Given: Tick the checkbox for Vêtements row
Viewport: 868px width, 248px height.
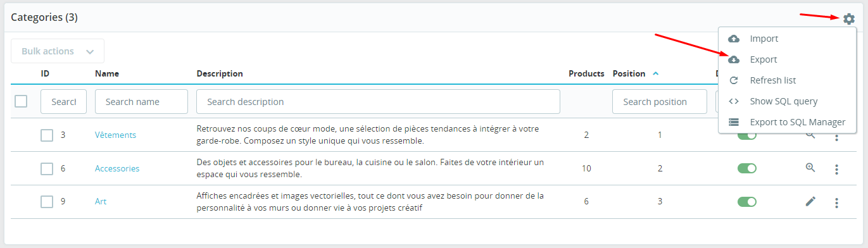Looking at the screenshot, I should pos(47,135).
